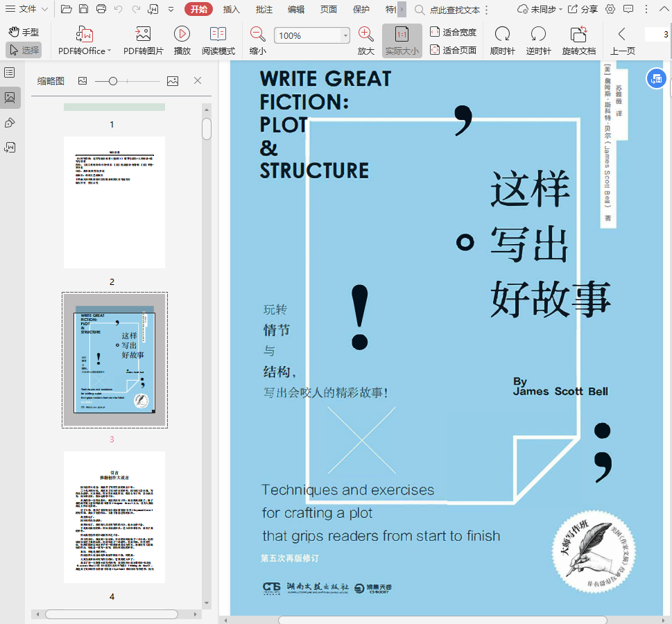Select 适合宽度 fit width
Image resolution: width=672 pixels, height=624 pixels.
point(453,32)
